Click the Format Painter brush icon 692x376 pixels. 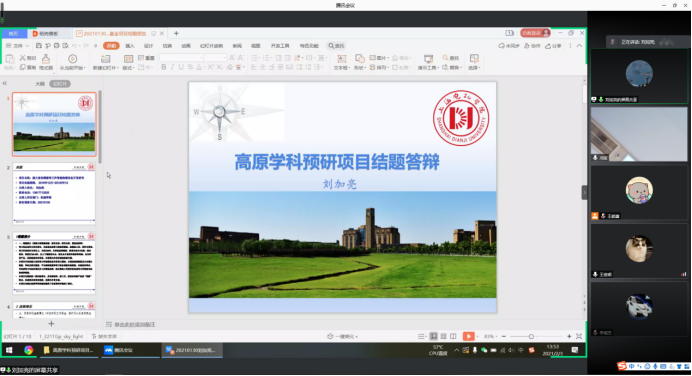pos(46,62)
